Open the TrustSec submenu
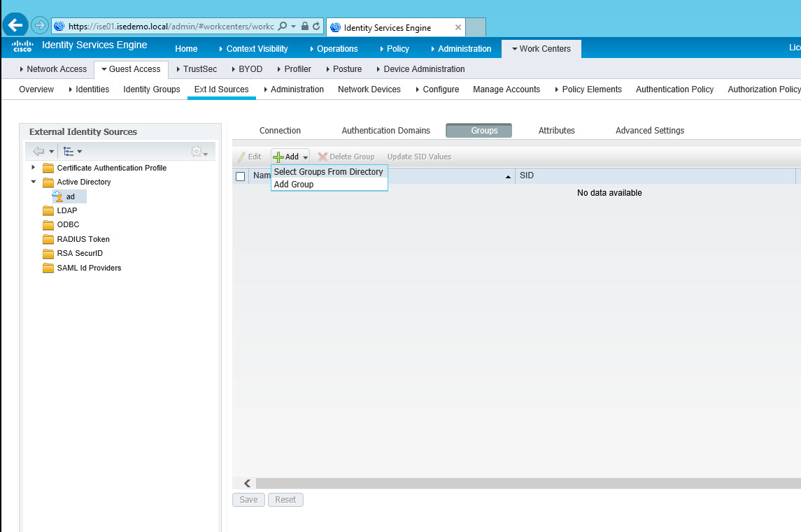Viewport: 801px width, 532px height. [x=196, y=69]
